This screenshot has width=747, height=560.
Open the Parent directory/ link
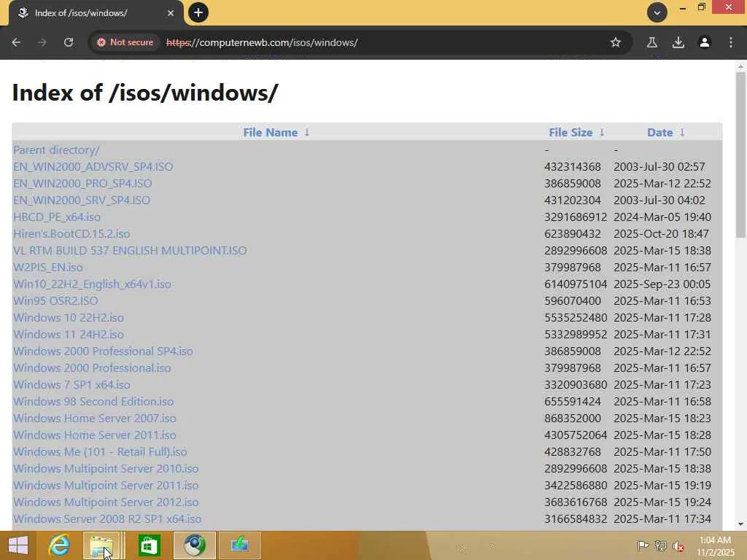56,150
